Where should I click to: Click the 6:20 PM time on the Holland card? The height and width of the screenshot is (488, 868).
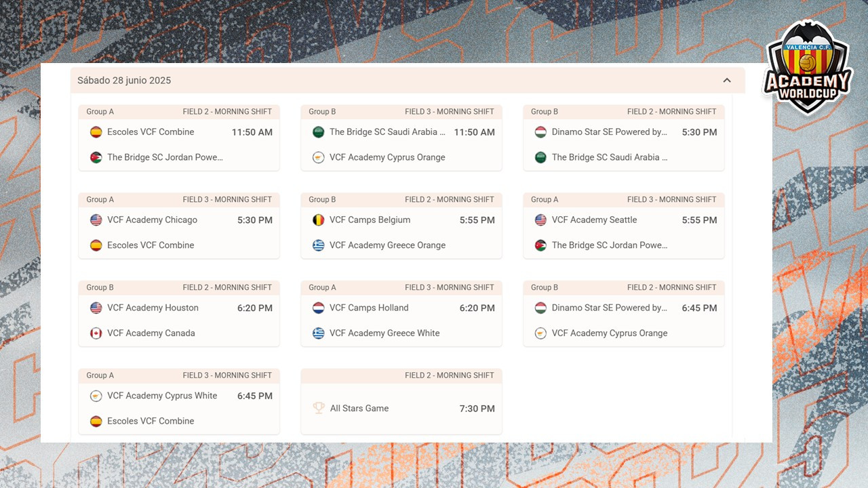point(477,308)
